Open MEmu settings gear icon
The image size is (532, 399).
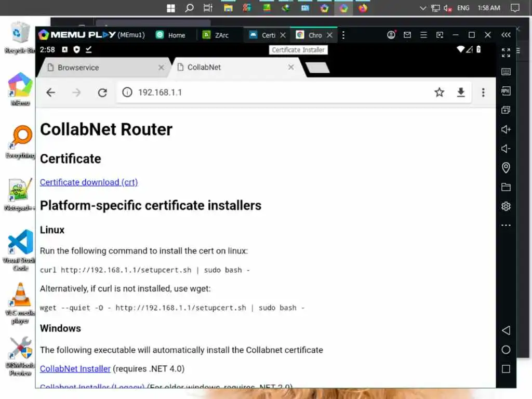tap(506, 206)
